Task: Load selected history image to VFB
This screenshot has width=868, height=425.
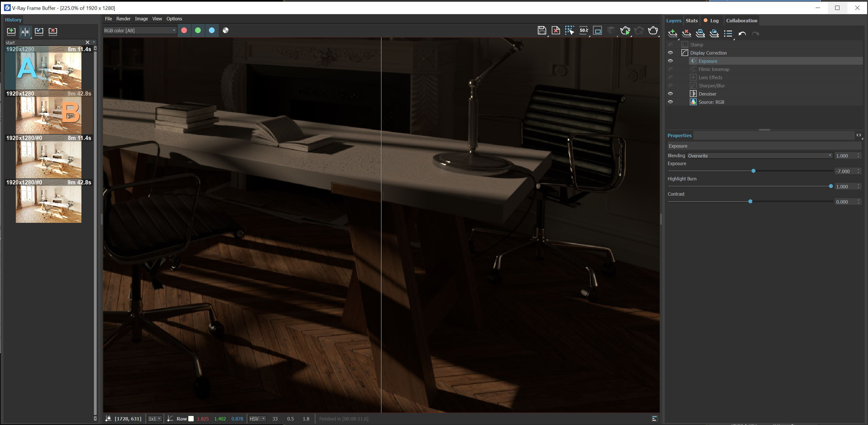Action: (39, 31)
